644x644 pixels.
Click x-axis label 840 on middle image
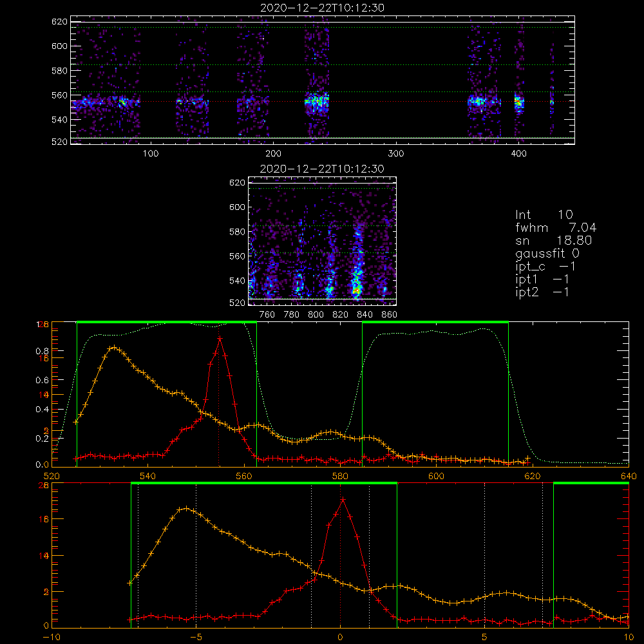tap(365, 315)
